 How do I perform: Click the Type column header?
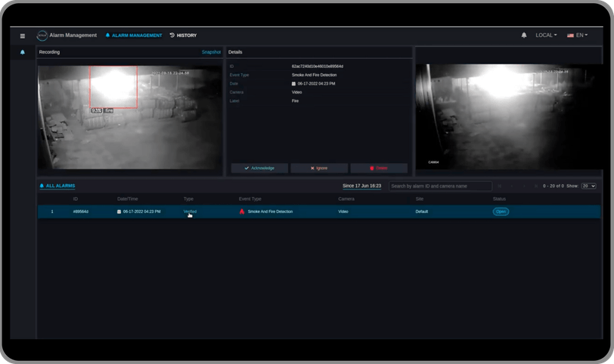(x=188, y=199)
